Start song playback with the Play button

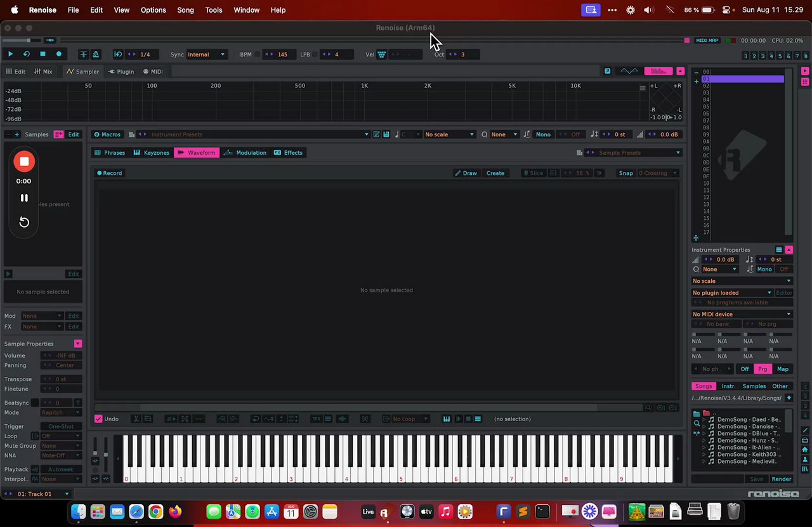pos(10,55)
